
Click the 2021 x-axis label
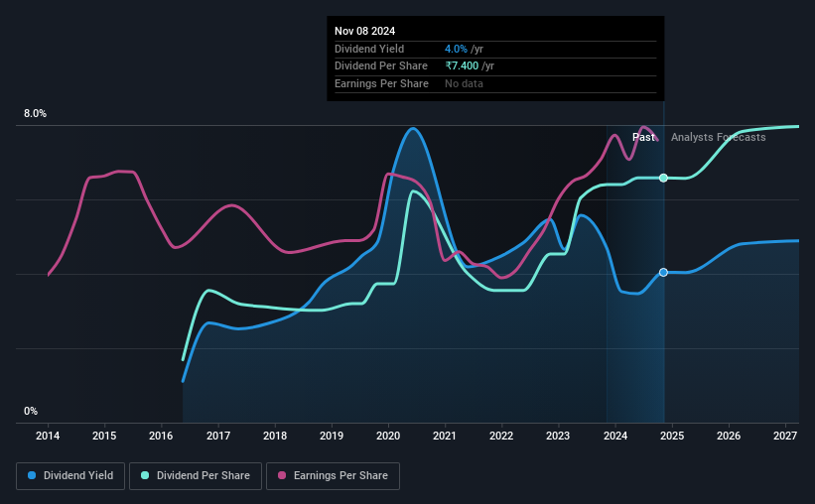tap(445, 436)
